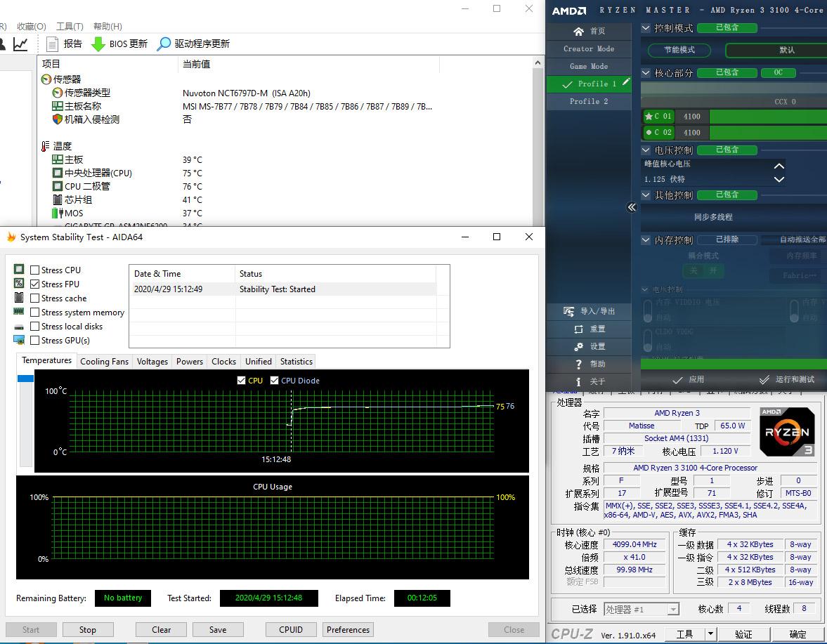Image resolution: width=827 pixels, height=644 pixels.
Task: Click the flame icon in System Stability Test title
Action: (11, 237)
